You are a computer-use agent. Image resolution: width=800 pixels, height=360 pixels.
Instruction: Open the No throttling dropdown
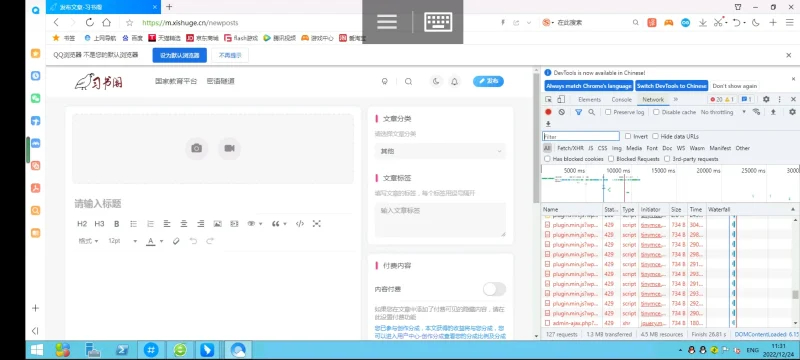[723, 112]
